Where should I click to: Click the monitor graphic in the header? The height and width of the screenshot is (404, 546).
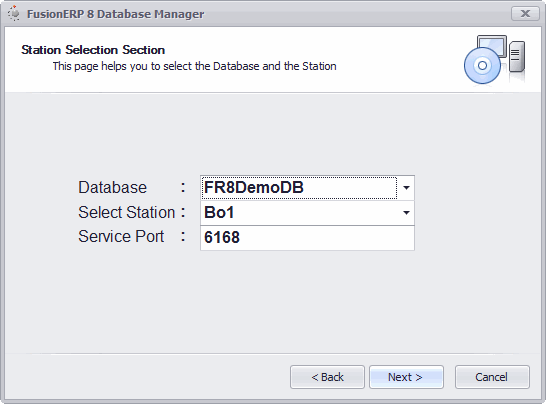[x=492, y=45]
